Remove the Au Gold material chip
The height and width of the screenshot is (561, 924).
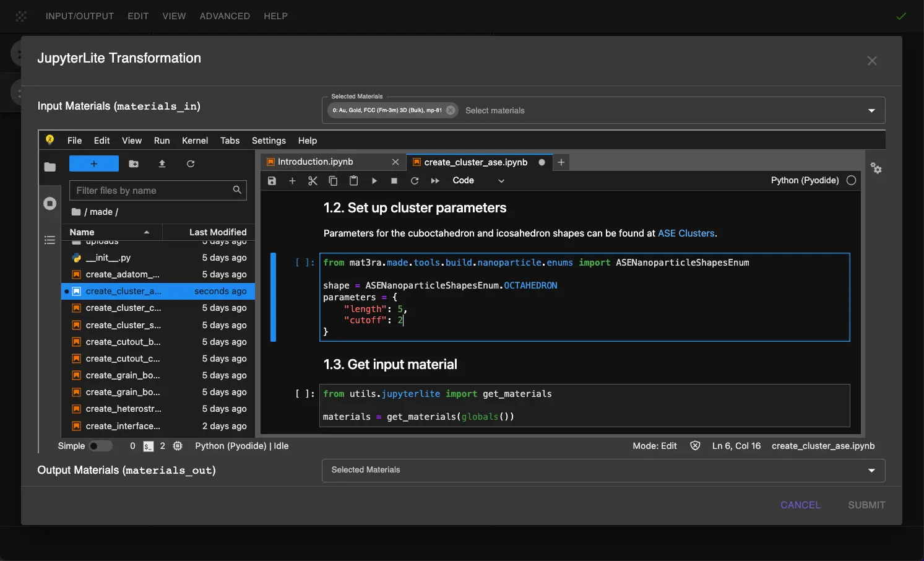(451, 110)
